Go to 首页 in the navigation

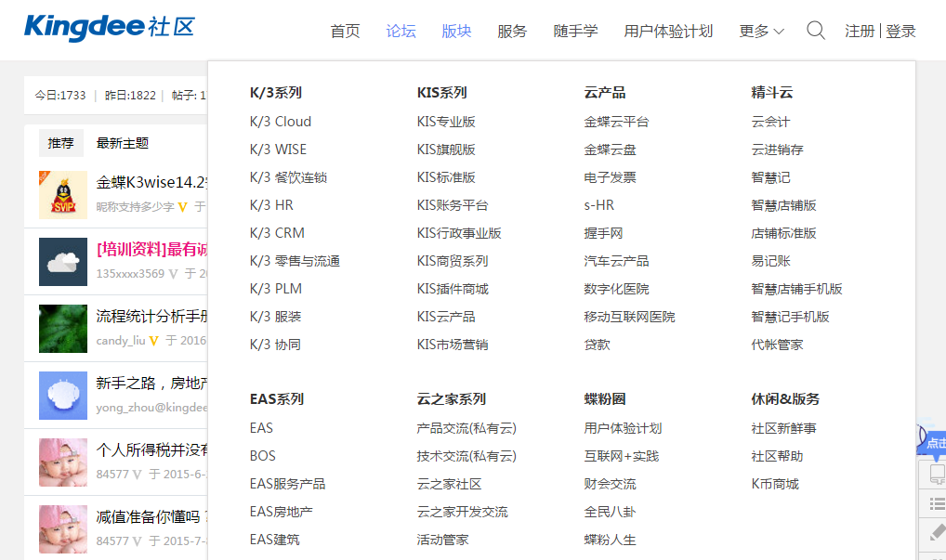click(345, 32)
